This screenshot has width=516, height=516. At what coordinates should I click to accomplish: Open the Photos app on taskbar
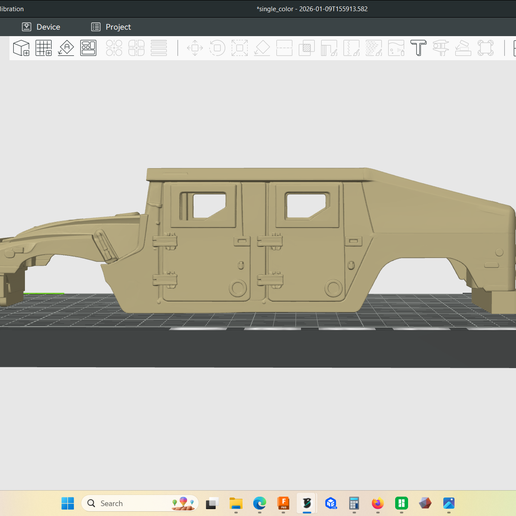click(x=449, y=503)
